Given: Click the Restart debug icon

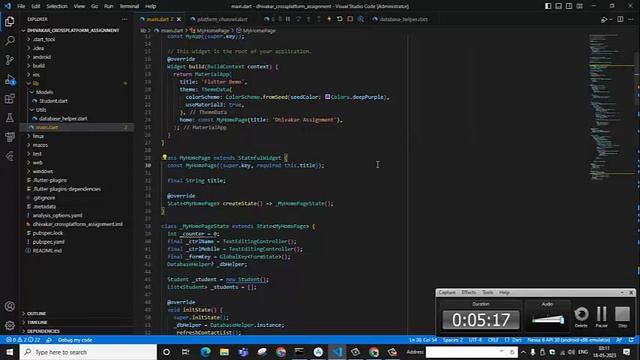Looking at the screenshot, I should click(340, 19).
